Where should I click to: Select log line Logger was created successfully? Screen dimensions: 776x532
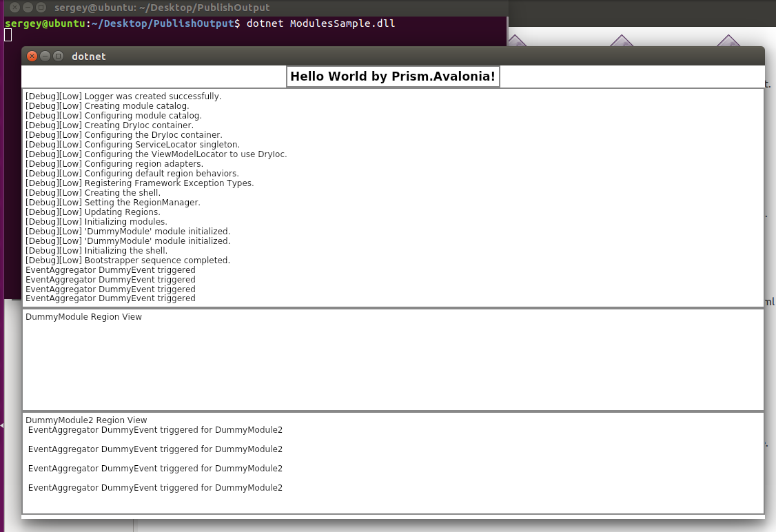click(x=123, y=96)
